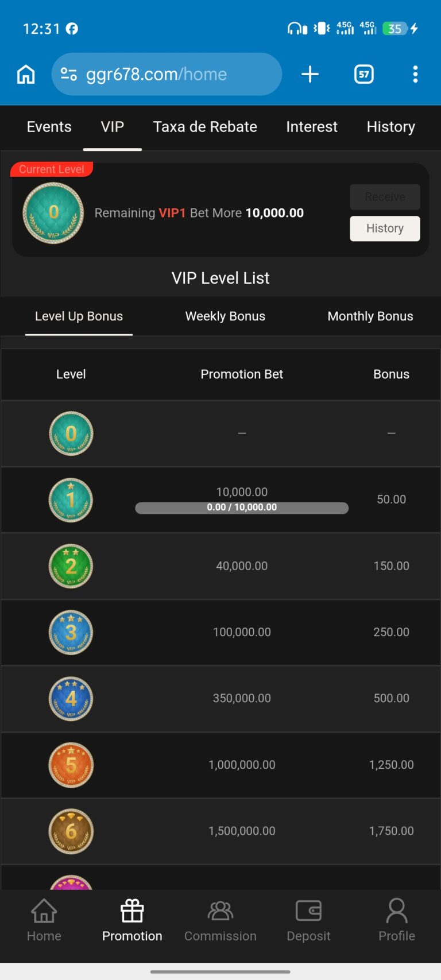This screenshot has height=980, width=441.
Task: Open the Commission section
Action: tap(220, 920)
